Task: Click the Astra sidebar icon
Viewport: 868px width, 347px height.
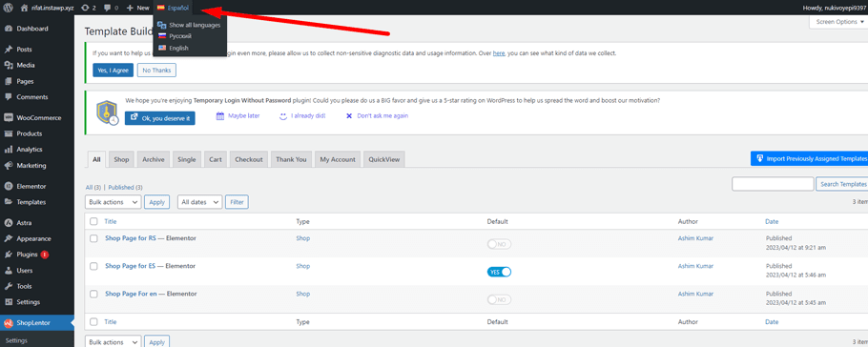Action: tap(9, 223)
